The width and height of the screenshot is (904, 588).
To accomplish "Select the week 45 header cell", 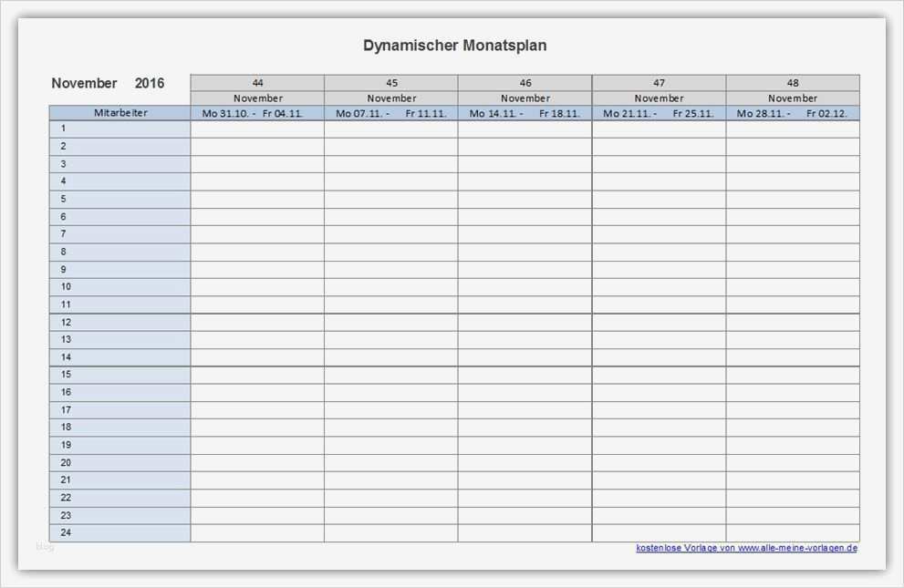I will tap(390, 82).
